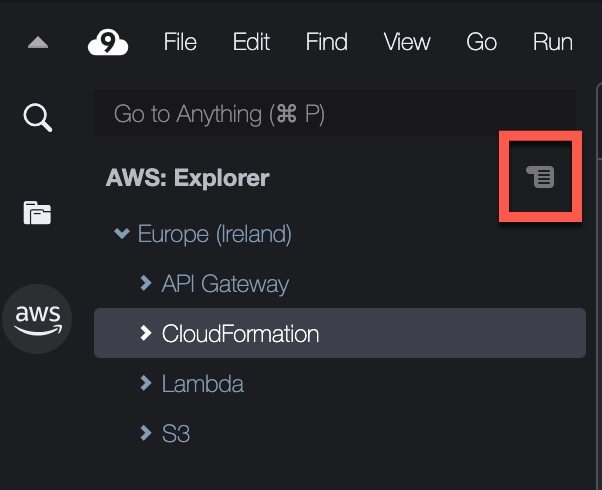Select the Lambda tree item label
Viewport: 602px width, 490px height.
tap(202, 383)
